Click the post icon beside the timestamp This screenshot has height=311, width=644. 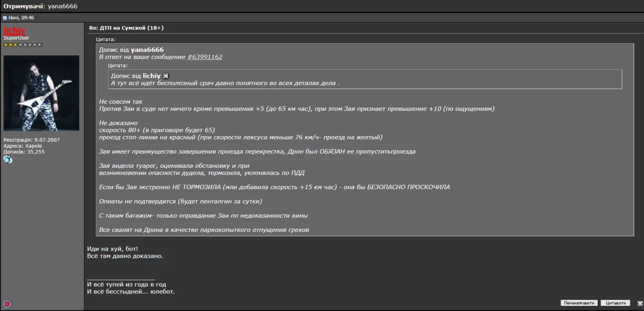pyautogui.click(x=5, y=18)
